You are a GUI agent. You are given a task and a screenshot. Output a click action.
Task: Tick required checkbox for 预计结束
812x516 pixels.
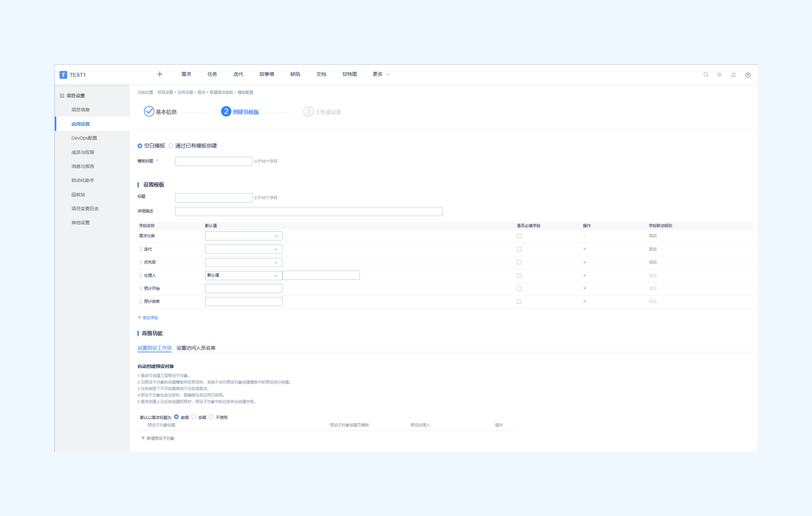[x=519, y=302]
